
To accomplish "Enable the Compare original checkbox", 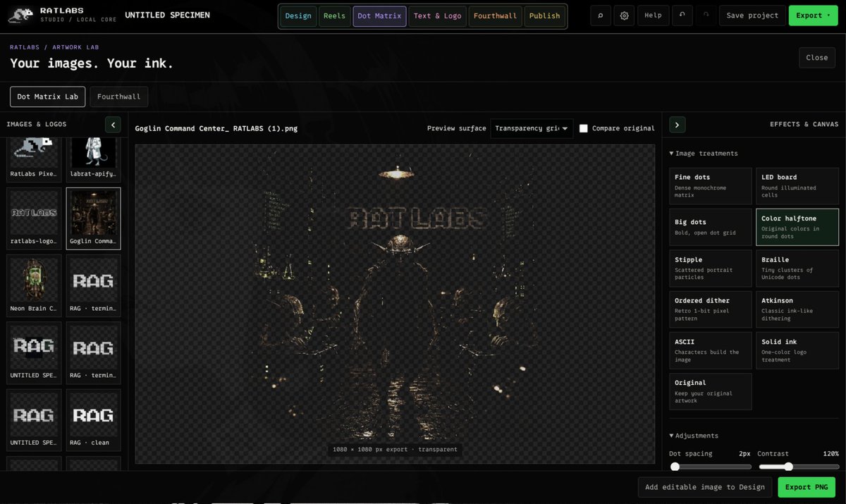I will (584, 128).
